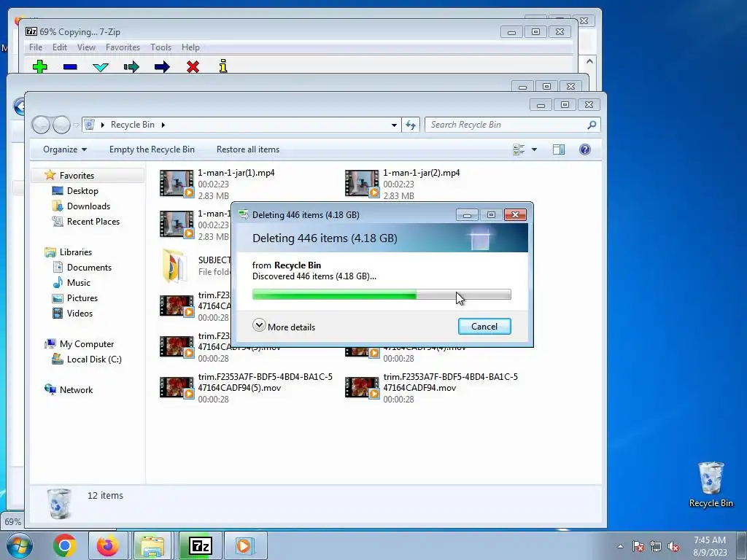Select Music library
This screenshot has width=747, height=560.
click(x=78, y=283)
